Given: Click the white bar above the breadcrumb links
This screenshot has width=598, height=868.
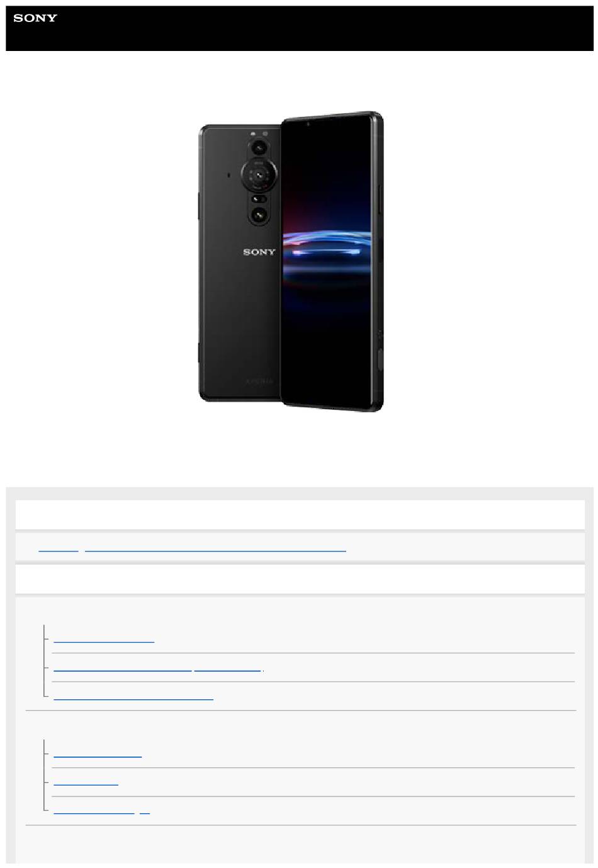Looking at the screenshot, I should point(300,514).
